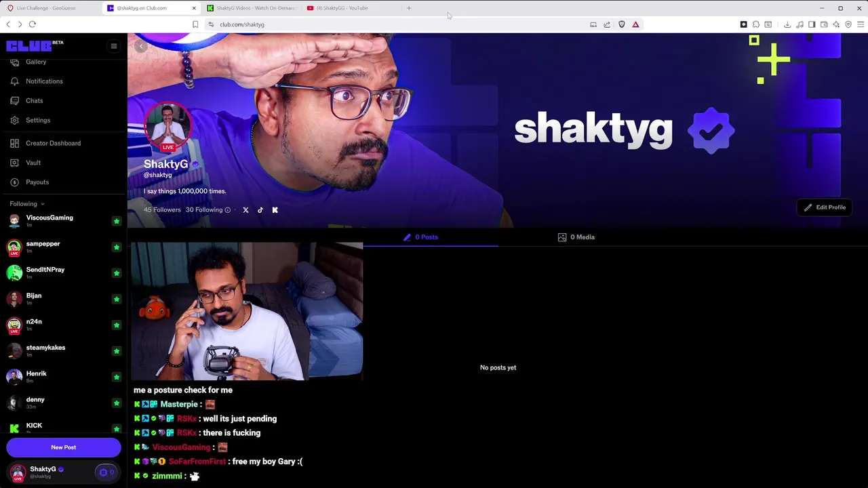Collapse the sidebar with the hamburger icon
Viewport: 868px width, 488px height.
(114, 46)
